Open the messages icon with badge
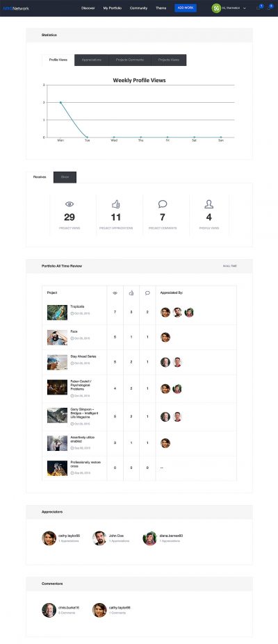The width and height of the screenshot is (278, 644). click(x=259, y=8)
